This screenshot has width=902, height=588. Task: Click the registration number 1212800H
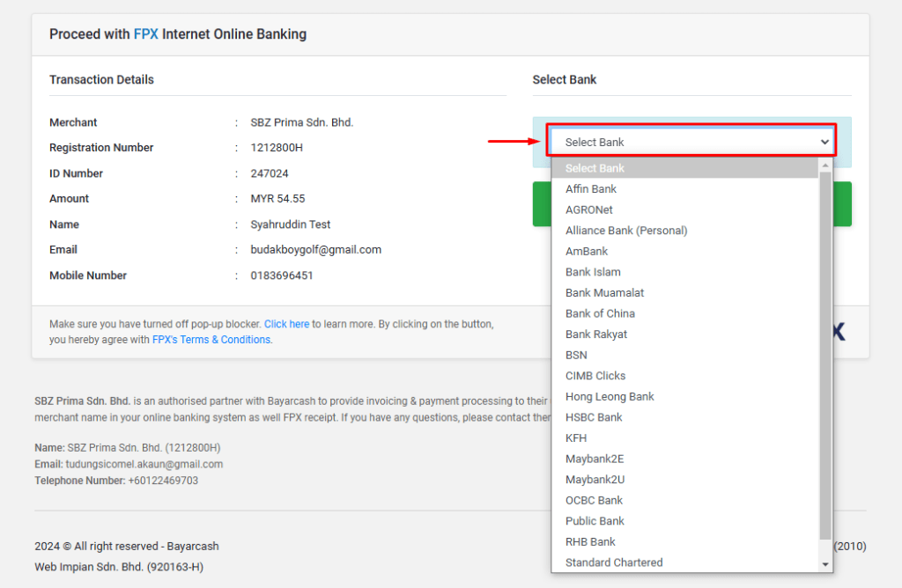[277, 148]
